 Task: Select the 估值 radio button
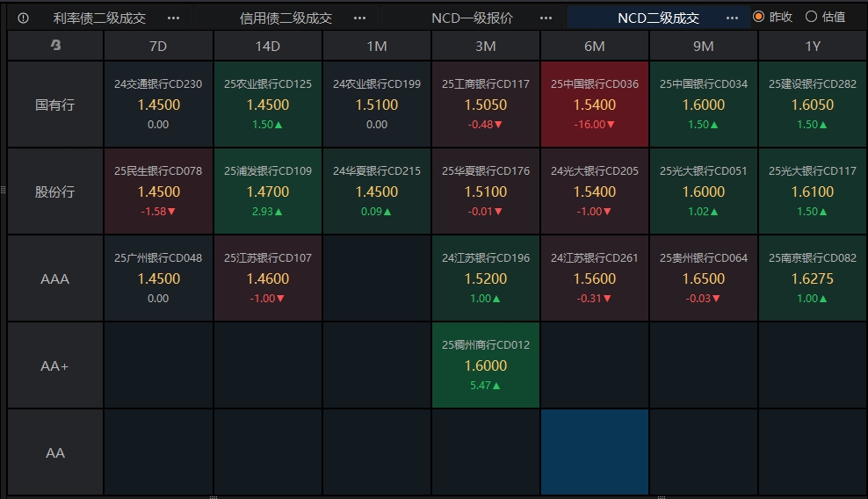coord(811,17)
